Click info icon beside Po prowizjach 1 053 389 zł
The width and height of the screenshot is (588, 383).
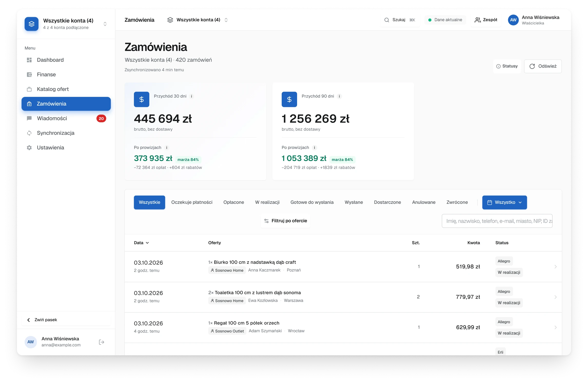point(315,148)
